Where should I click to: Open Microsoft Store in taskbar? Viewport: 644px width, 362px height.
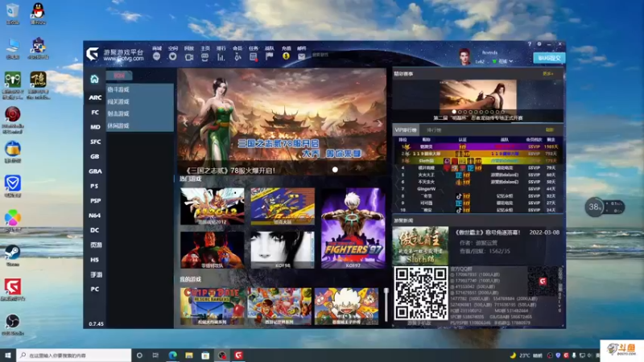(205, 356)
